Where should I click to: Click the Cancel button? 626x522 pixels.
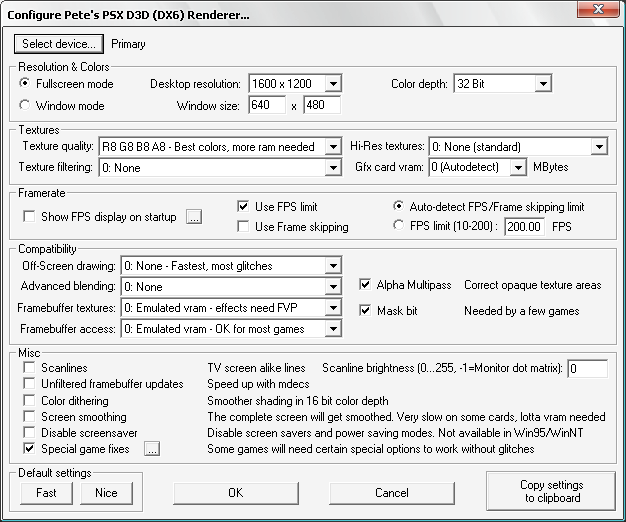[x=392, y=493]
